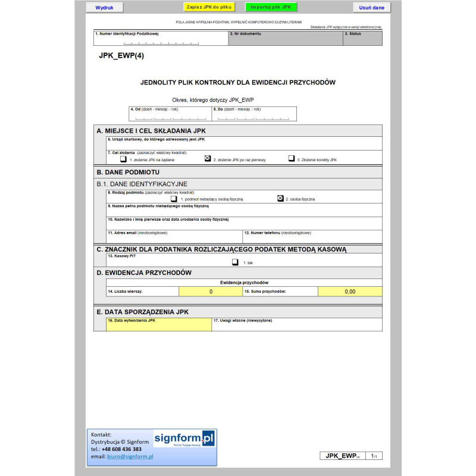Viewport: 476px width, 476px height.
Task: Click the Wydruk print button
Action: 104,8
